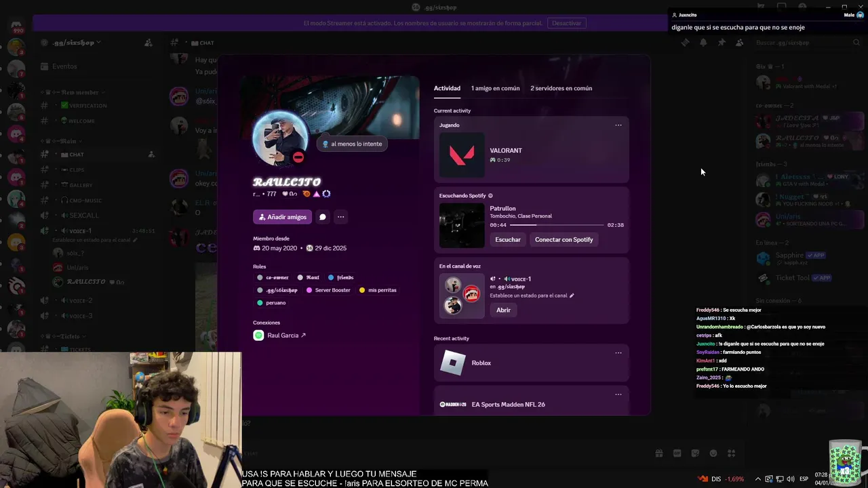
Task: Click Conectar con Spotify
Action: 564,239
